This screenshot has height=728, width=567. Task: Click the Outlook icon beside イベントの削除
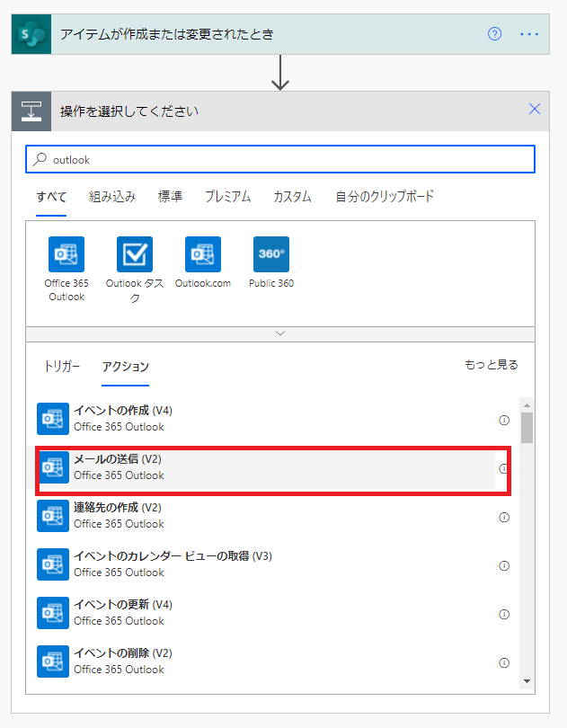53,661
